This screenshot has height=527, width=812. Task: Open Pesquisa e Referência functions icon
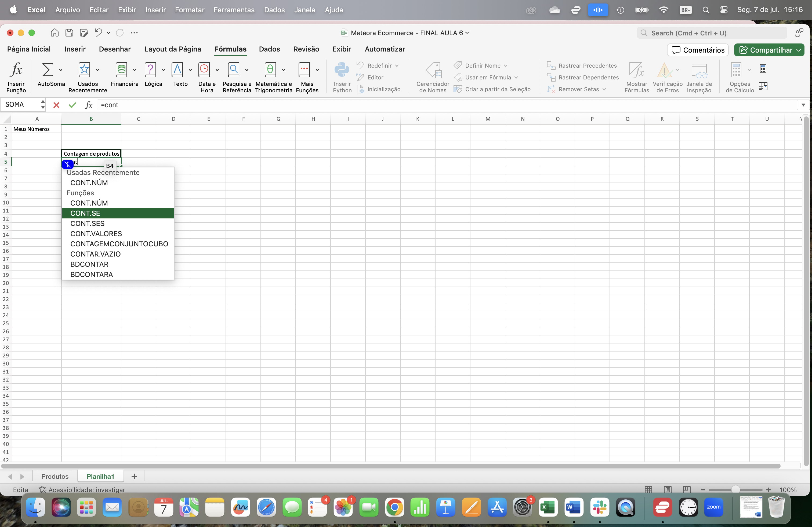[234, 70]
